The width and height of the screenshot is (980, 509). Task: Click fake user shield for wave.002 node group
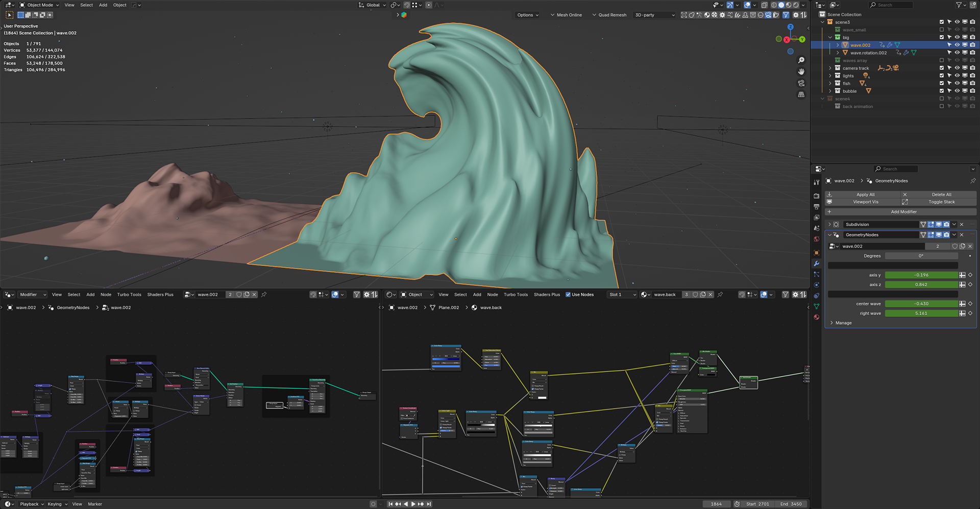[954, 246]
